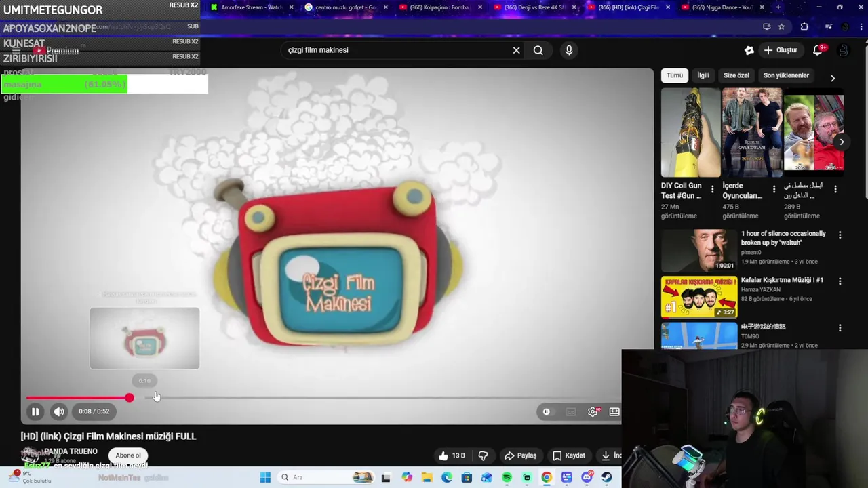
Task: Open the Windows Start menu
Action: click(x=265, y=477)
